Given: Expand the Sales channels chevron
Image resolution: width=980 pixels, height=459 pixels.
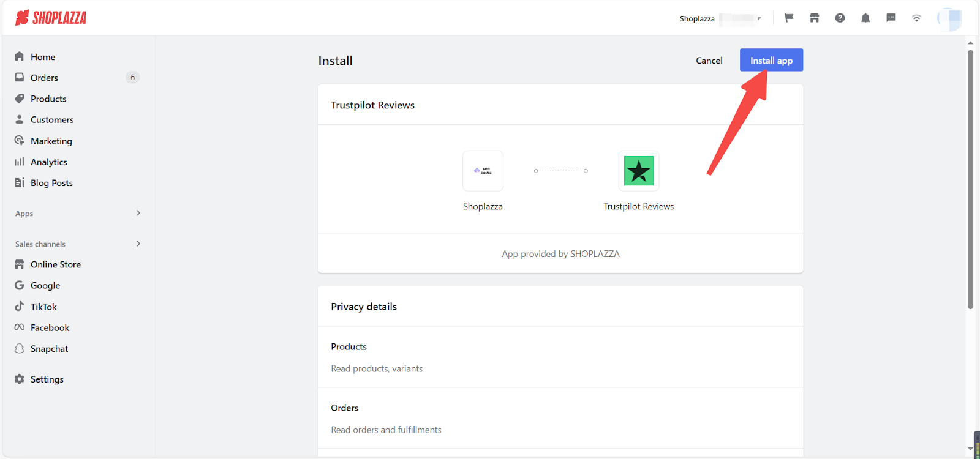Looking at the screenshot, I should pos(138,244).
